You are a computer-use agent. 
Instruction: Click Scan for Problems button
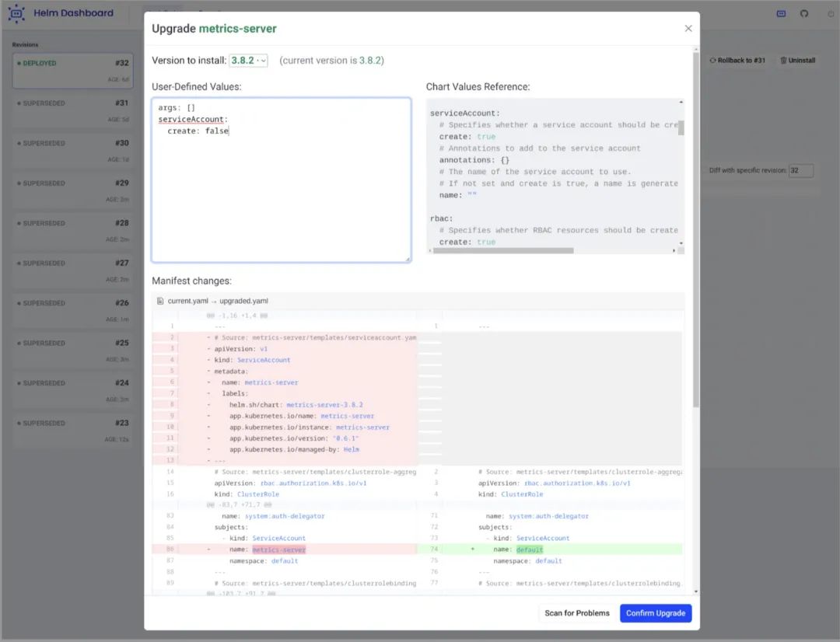click(x=577, y=613)
